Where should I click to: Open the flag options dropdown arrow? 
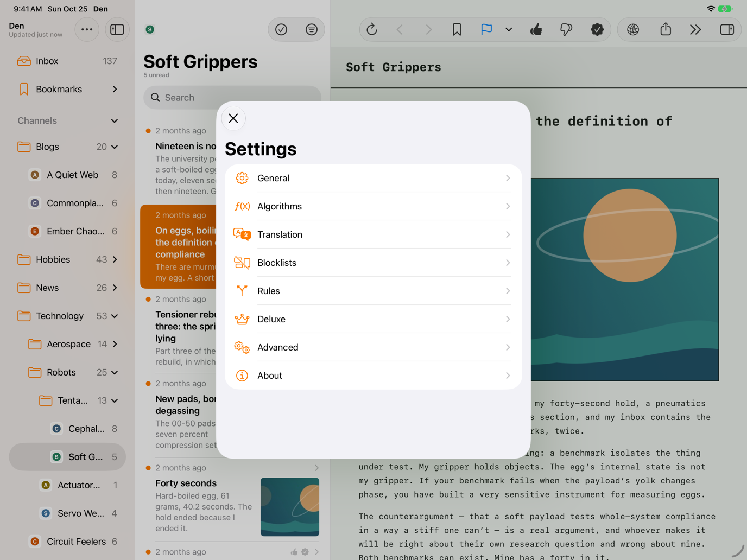(509, 29)
